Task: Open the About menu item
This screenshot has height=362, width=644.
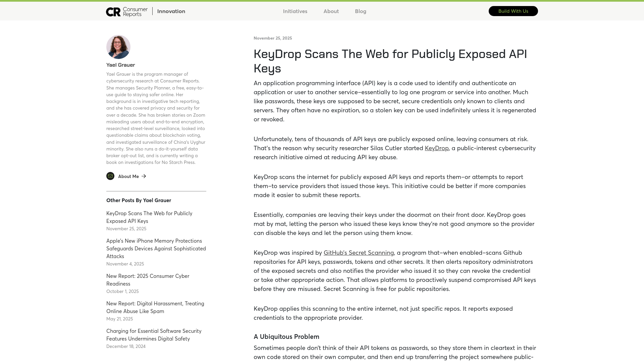Action: pos(331,11)
